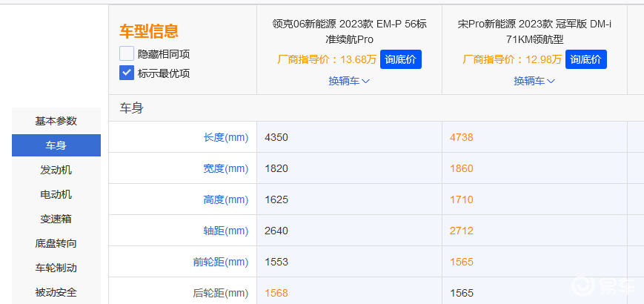Select width value 1820

click(x=276, y=168)
